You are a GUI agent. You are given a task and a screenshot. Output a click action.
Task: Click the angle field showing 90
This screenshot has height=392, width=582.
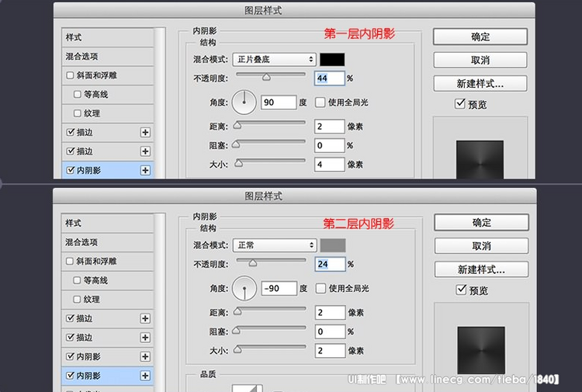[279, 102]
